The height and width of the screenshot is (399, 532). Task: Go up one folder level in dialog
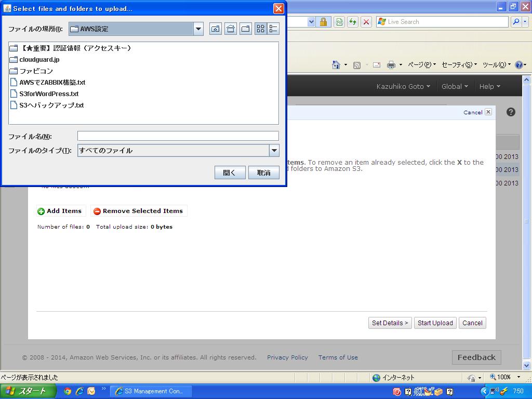coord(216,29)
